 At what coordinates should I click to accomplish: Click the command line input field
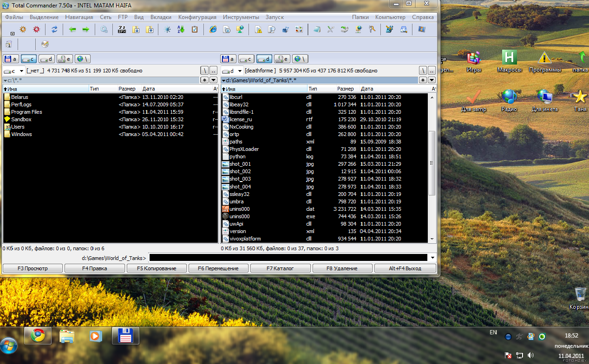coord(288,258)
